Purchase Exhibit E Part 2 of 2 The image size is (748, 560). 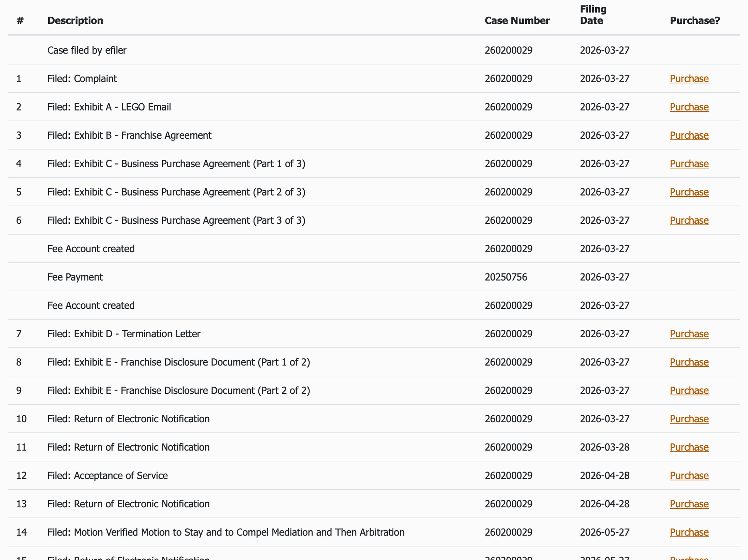[689, 390]
